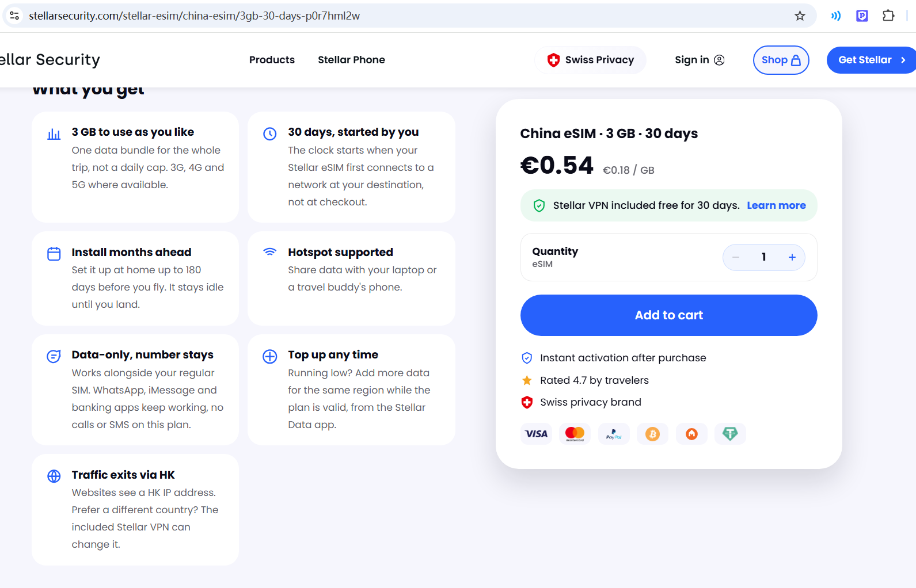Click the "30 days, started by you" heading
Image resolution: width=916 pixels, height=588 pixels.
click(x=354, y=132)
